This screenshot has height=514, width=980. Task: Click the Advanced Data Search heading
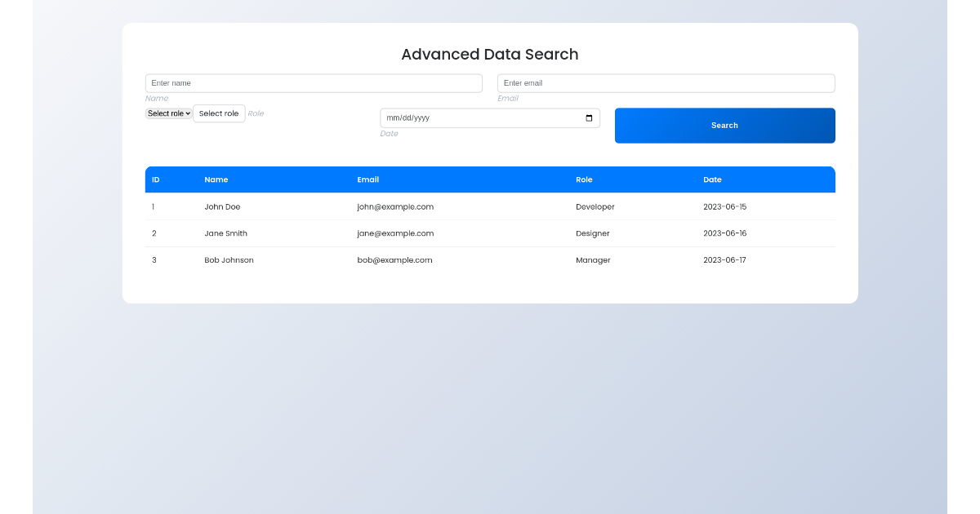pos(490,55)
